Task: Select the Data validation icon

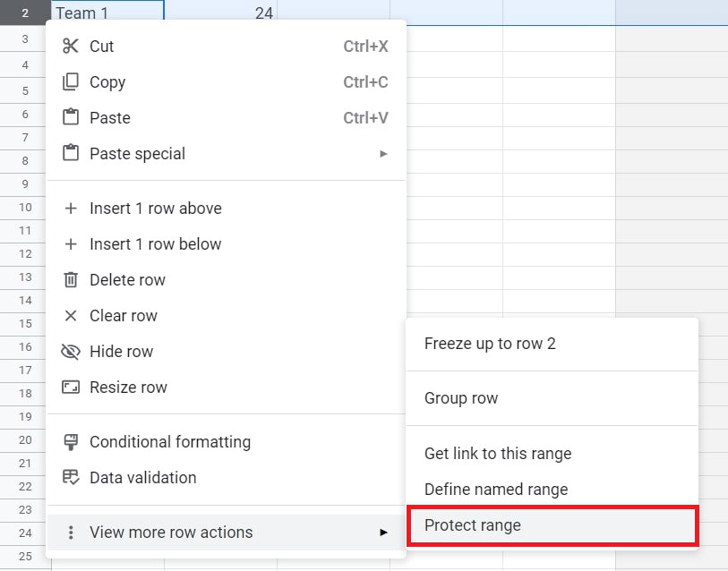Action: click(x=71, y=477)
